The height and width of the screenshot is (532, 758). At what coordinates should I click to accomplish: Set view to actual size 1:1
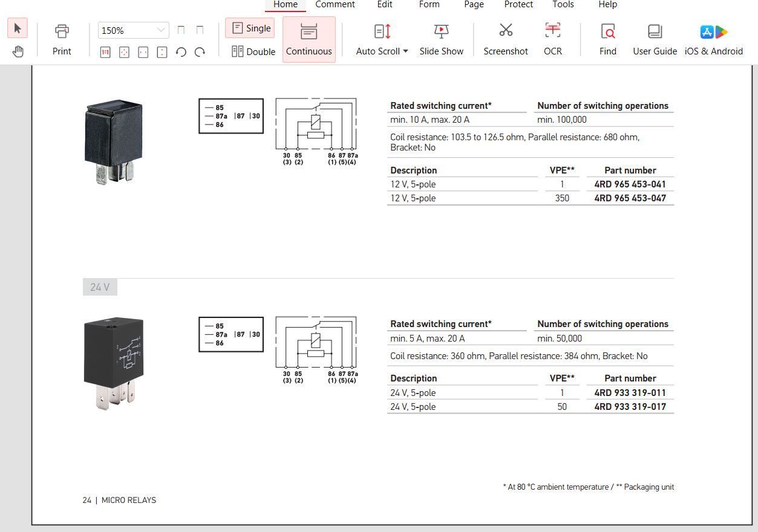[105, 53]
